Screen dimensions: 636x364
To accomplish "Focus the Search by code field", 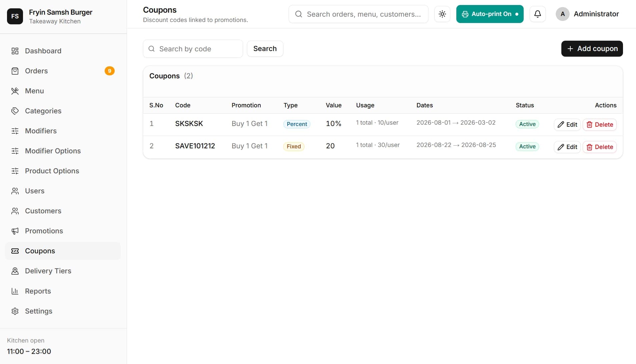I will pyautogui.click(x=193, y=49).
